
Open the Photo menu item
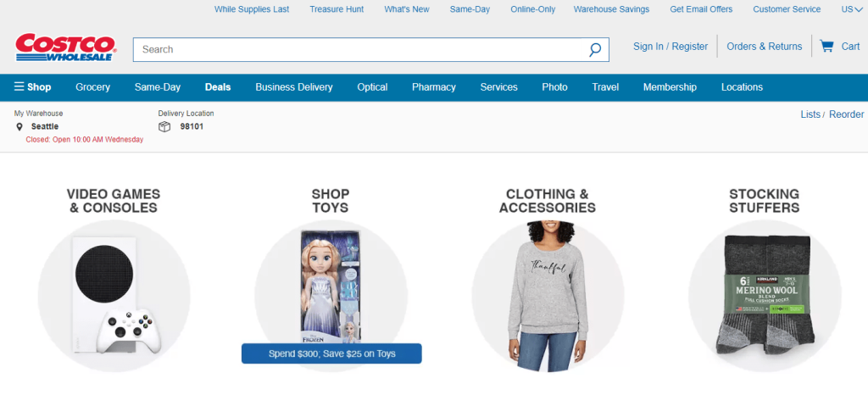coord(554,87)
